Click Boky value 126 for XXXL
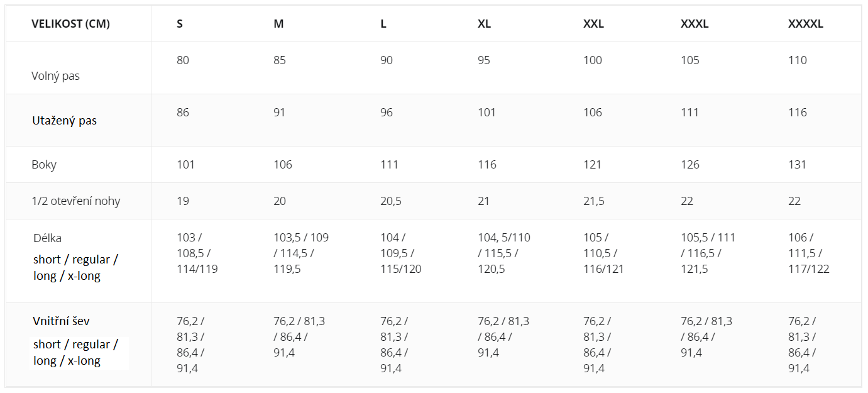Screen dimensions: 868x393 (690, 165)
